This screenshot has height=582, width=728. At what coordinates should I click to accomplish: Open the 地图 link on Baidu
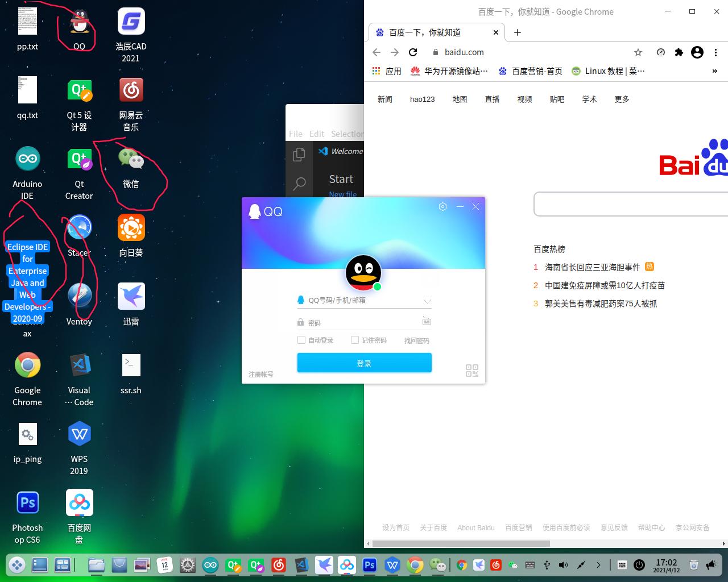[460, 99]
